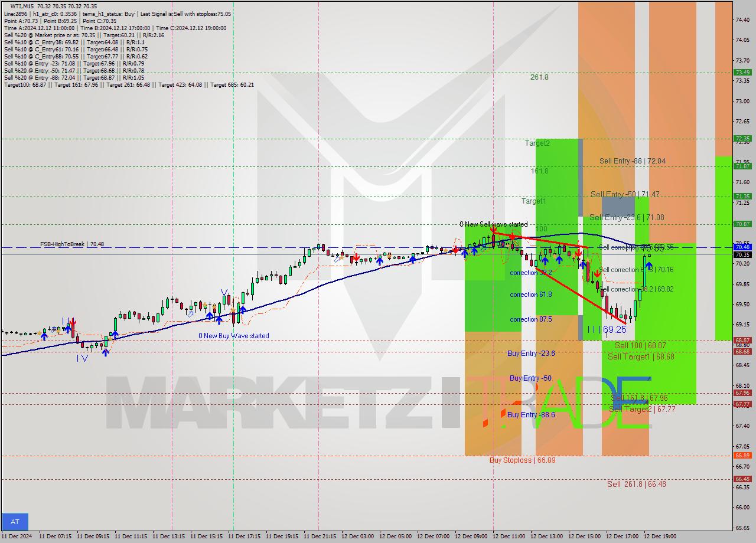The image size is (756, 543).
Task: Click the current price 70.35 axis tag
Action: [x=742, y=255]
